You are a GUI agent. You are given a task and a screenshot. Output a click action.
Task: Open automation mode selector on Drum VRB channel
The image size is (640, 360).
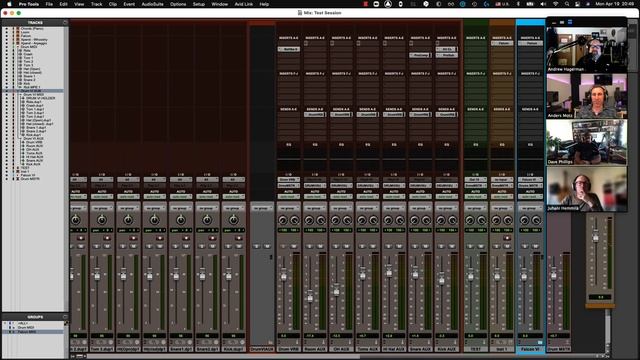(x=289, y=197)
